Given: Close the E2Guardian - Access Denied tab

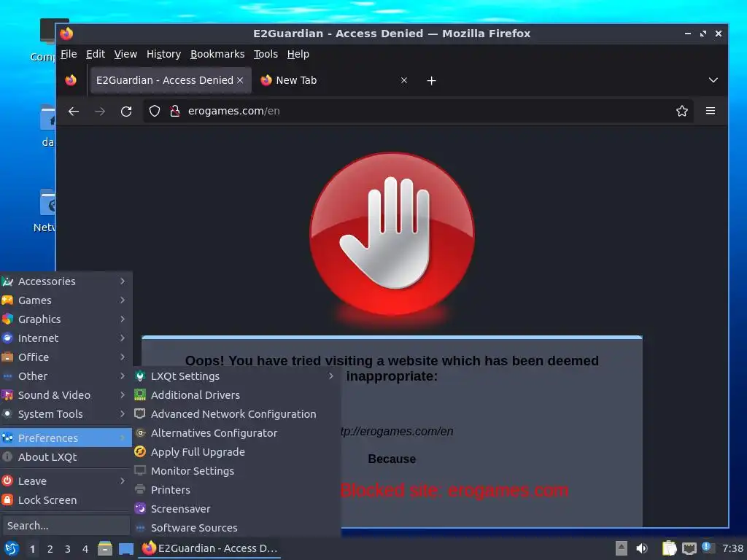Looking at the screenshot, I should [240, 80].
